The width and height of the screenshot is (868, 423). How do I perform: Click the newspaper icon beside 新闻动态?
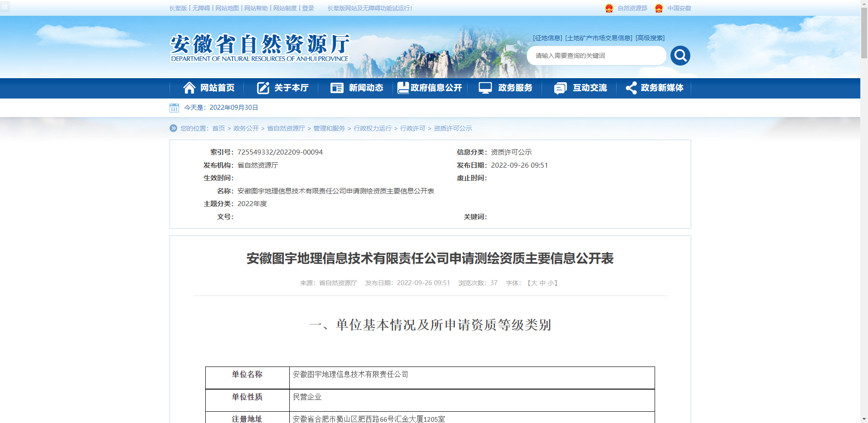[336, 88]
